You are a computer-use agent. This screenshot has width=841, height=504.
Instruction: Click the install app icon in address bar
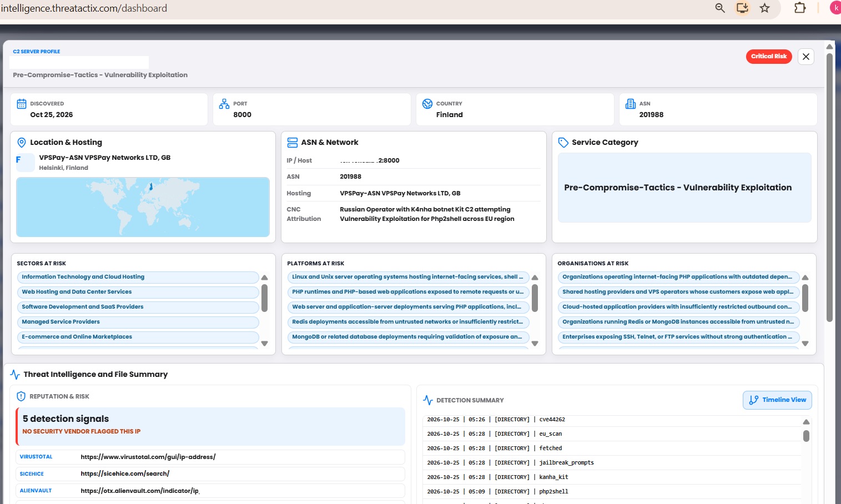click(742, 8)
